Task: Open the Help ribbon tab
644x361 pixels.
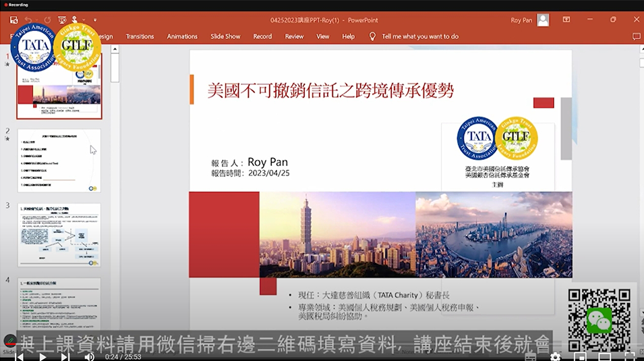Action: (348, 36)
